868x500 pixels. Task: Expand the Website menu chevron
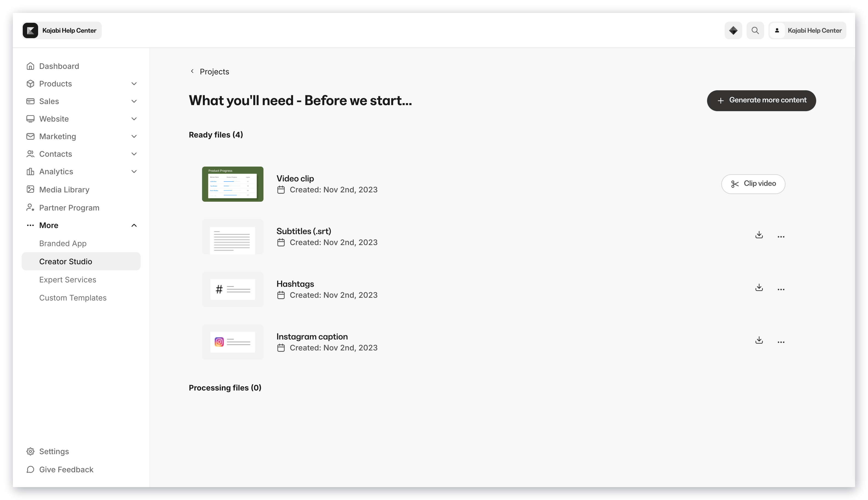134,119
